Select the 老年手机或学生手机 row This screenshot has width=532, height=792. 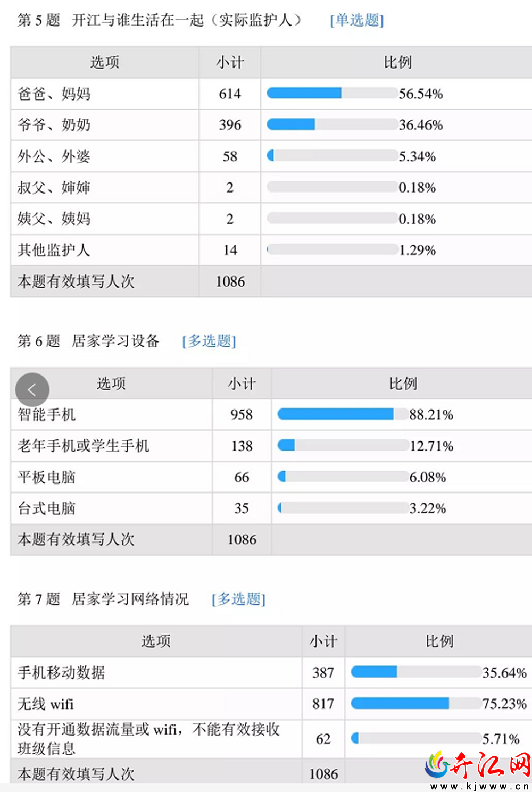point(271,446)
